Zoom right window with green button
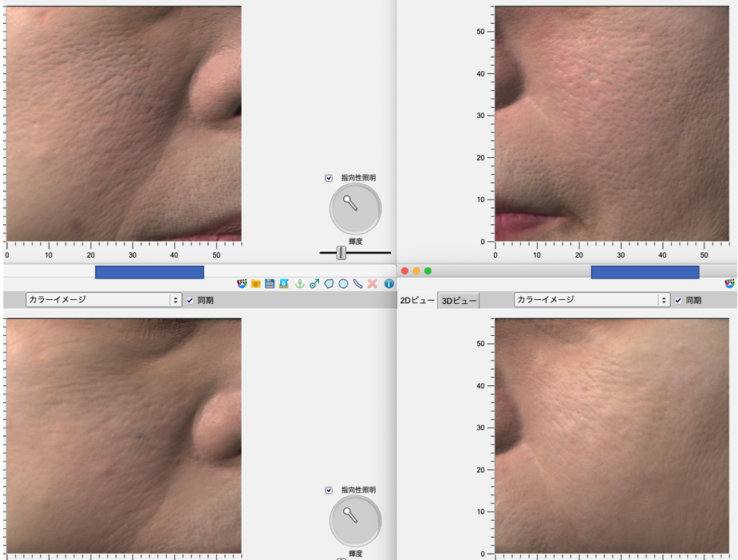 click(428, 271)
